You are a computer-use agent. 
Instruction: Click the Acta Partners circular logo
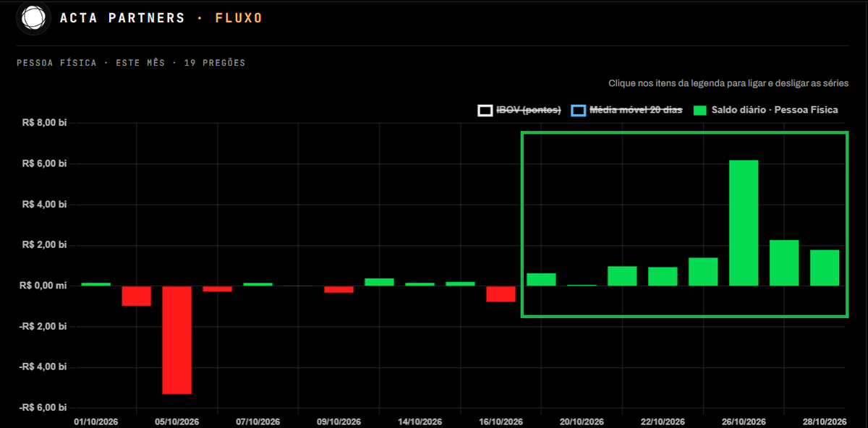click(x=33, y=17)
